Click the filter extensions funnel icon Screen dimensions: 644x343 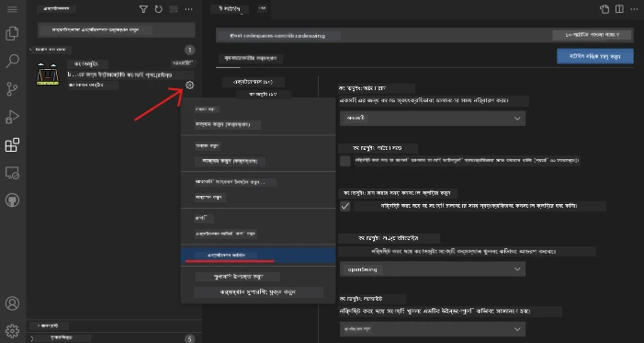(143, 9)
